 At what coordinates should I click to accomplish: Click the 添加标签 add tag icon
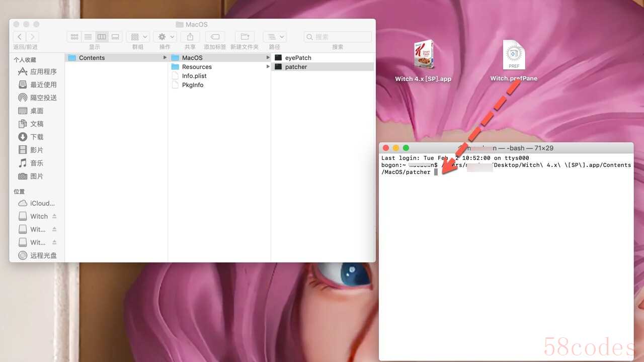click(x=215, y=37)
